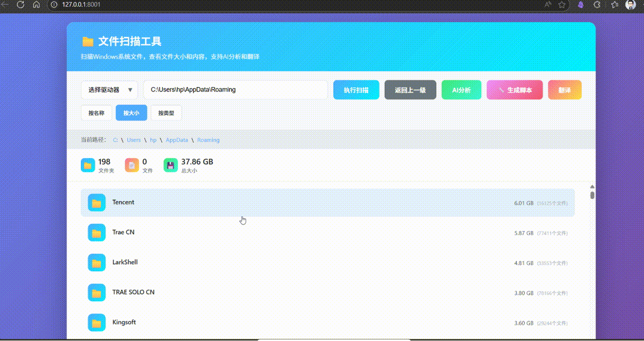Open the LarkShell folder name

(125, 262)
